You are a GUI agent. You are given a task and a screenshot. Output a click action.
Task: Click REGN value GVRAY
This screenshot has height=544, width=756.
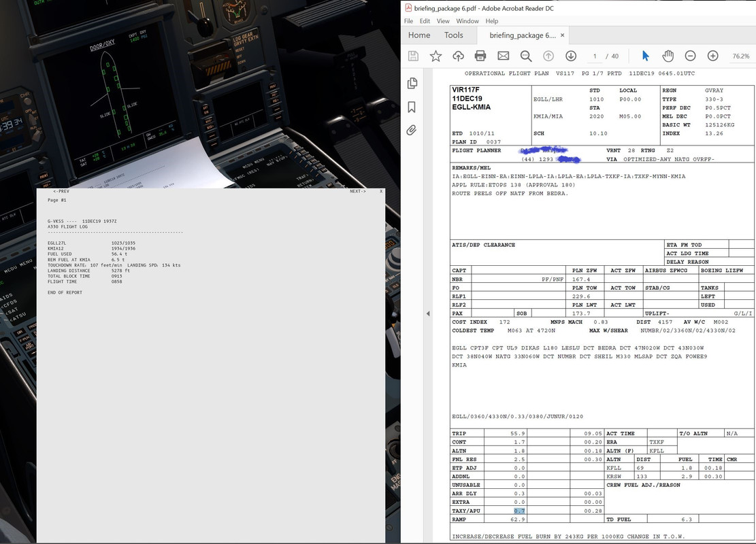click(714, 90)
